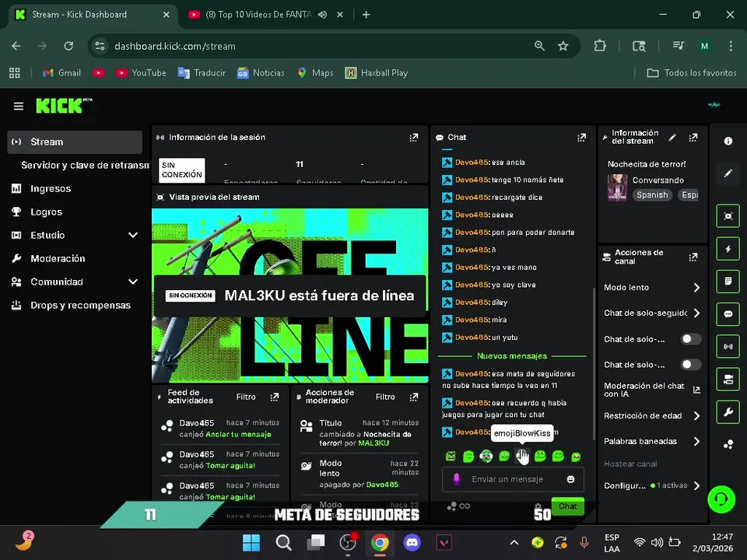
Task: Click Davo465 link under Modo lento
Action: tap(381, 485)
